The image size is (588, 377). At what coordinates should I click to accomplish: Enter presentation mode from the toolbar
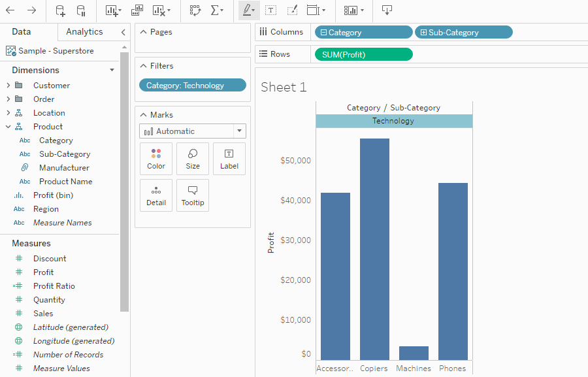coord(386,10)
